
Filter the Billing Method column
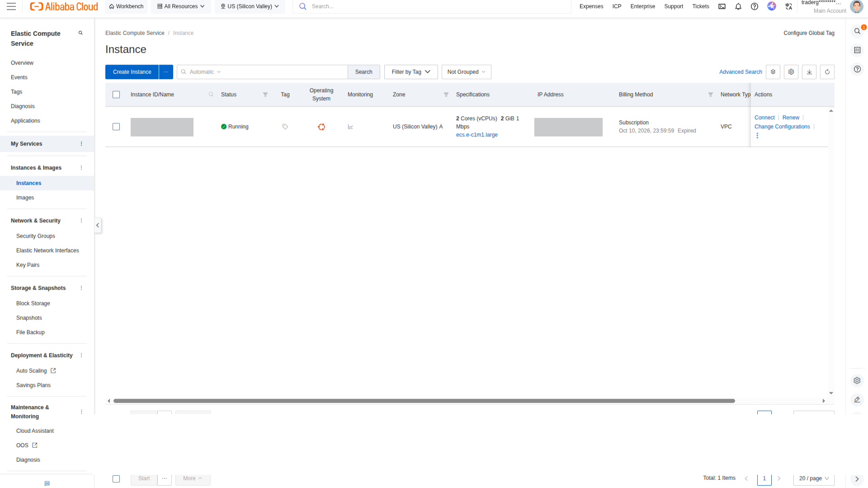pos(711,94)
